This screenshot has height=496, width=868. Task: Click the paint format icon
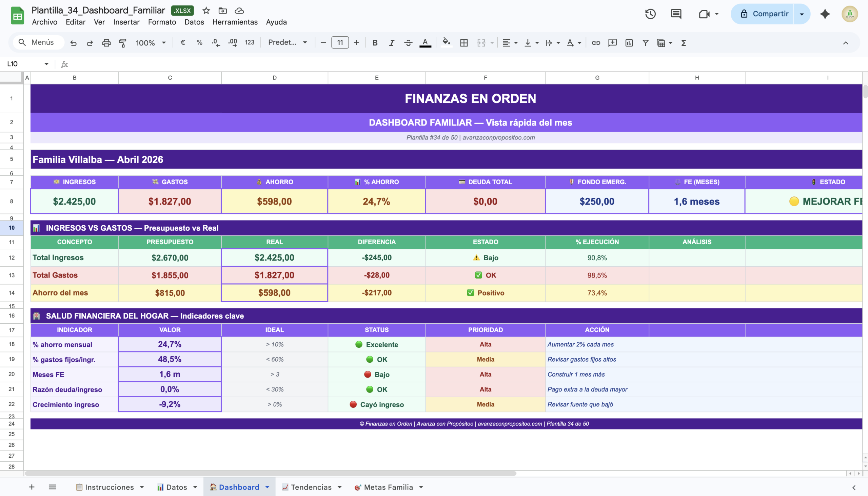pyautogui.click(x=122, y=43)
